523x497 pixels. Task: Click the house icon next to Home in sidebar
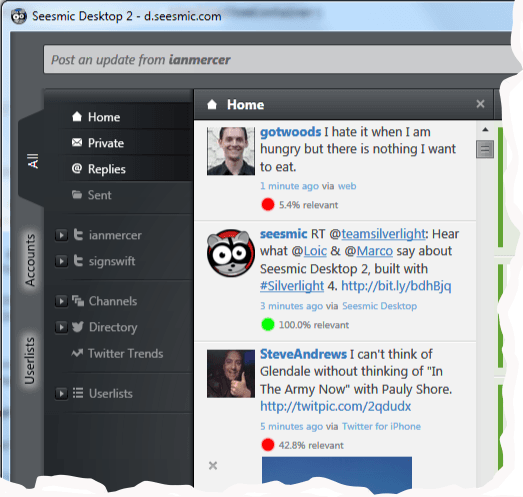tap(77, 116)
